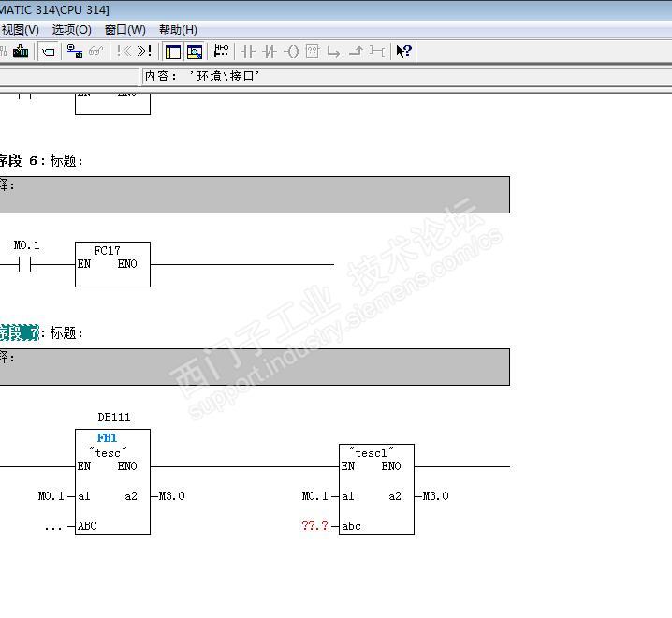Image resolution: width=672 pixels, height=618 pixels.
Task: Click ENO output of FC17 block
Action: click(127, 264)
